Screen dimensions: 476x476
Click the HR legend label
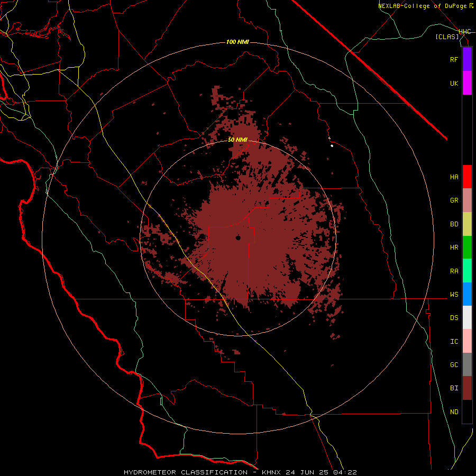pyautogui.click(x=454, y=248)
